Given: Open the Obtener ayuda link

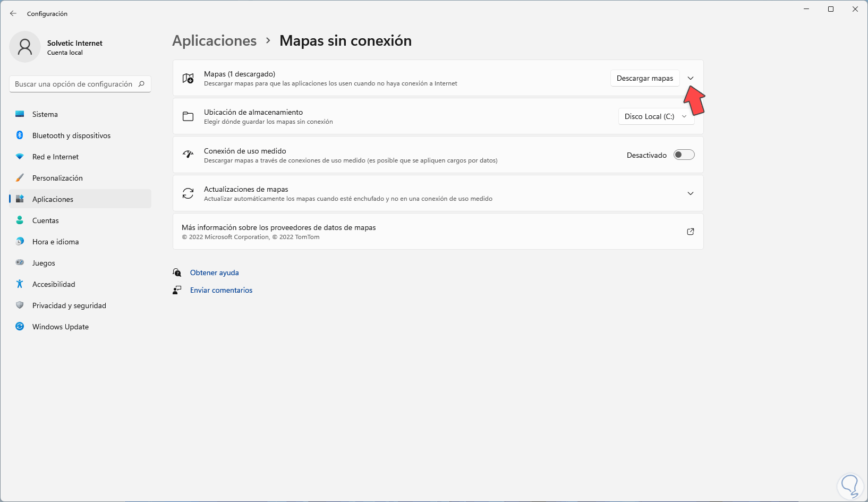Looking at the screenshot, I should tap(215, 273).
